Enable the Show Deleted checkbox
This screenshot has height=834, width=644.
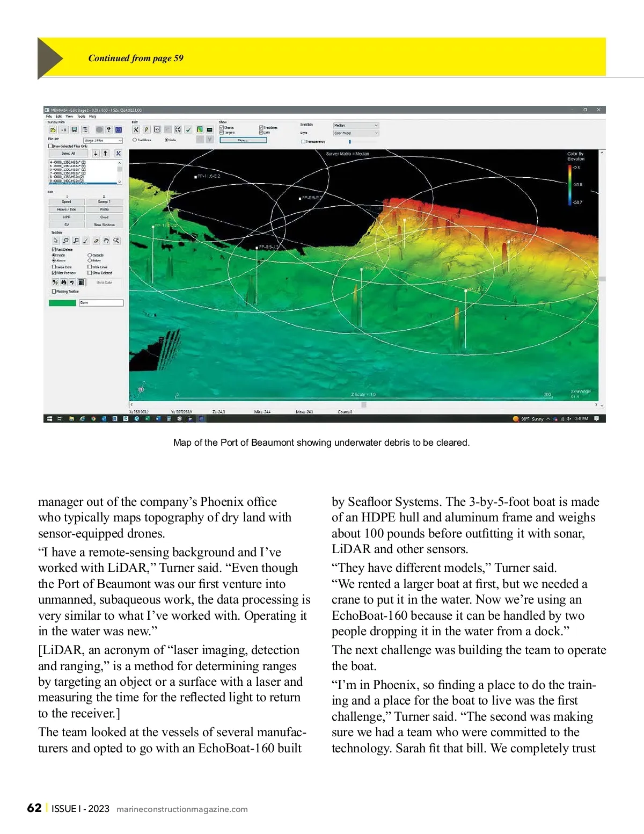tap(90, 273)
